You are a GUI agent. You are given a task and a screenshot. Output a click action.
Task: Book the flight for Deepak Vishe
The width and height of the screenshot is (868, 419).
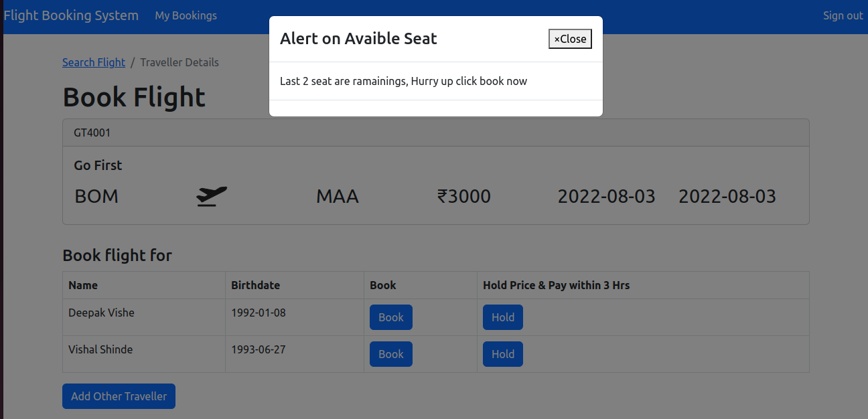click(x=390, y=317)
